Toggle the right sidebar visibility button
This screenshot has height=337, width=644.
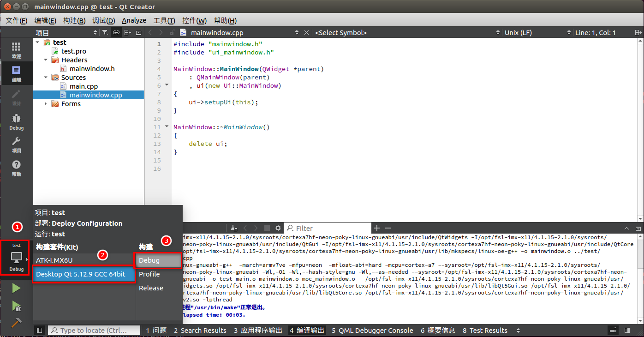tap(628, 330)
